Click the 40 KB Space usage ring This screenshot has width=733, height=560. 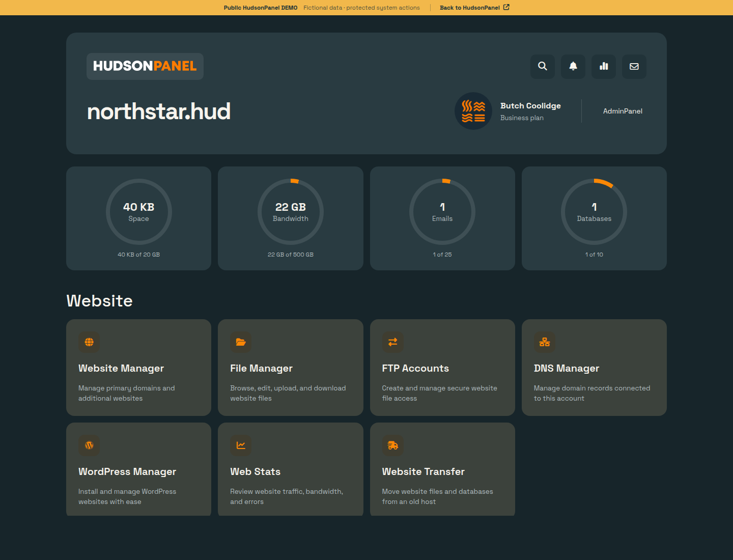pos(139,212)
